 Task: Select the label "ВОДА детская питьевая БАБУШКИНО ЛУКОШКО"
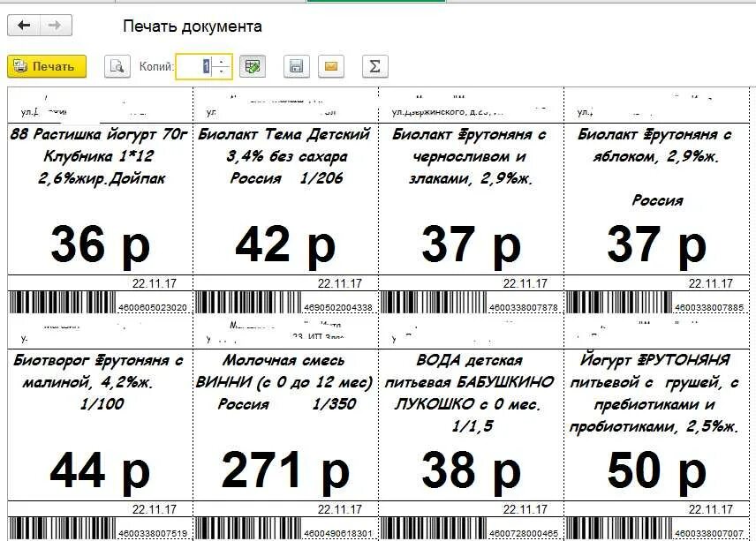470,382
